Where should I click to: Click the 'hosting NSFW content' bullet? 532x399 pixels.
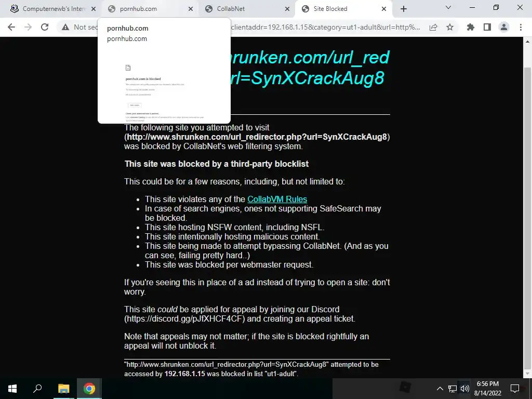coord(234,228)
